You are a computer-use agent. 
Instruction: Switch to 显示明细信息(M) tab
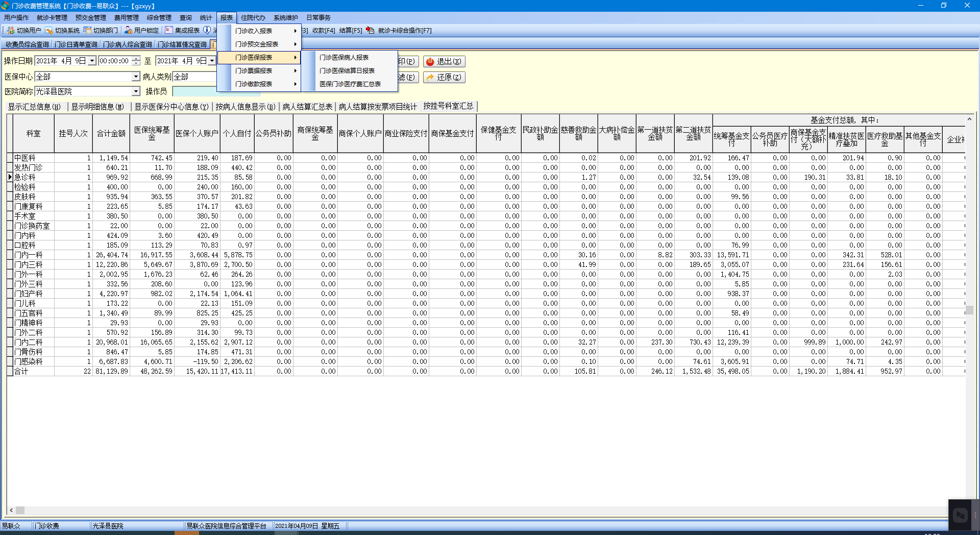[97, 107]
